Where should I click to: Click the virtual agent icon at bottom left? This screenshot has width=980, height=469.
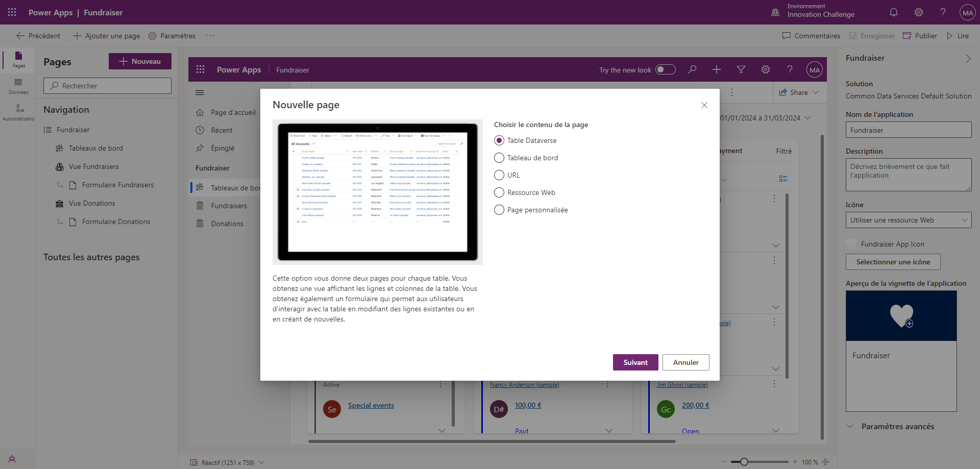[12, 459]
